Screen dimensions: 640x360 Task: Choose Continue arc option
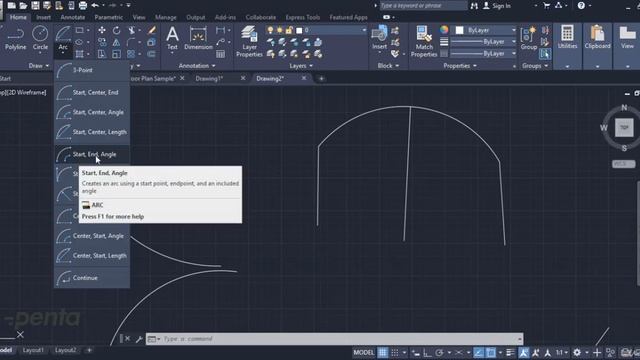tap(92, 278)
